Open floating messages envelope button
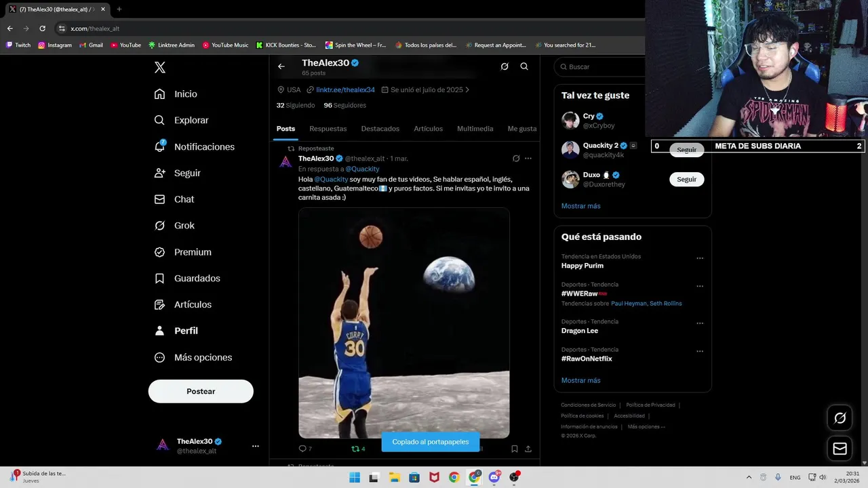Image resolution: width=868 pixels, height=488 pixels. tap(840, 449)
